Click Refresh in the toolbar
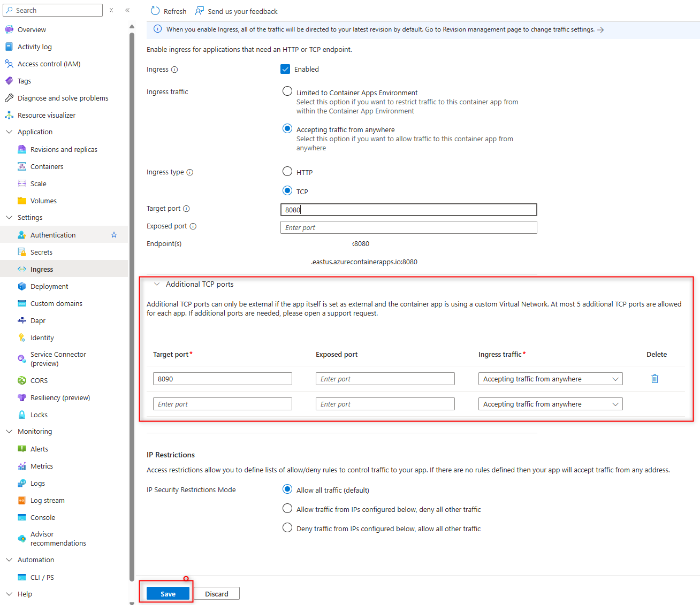 [x=169, y=11]
